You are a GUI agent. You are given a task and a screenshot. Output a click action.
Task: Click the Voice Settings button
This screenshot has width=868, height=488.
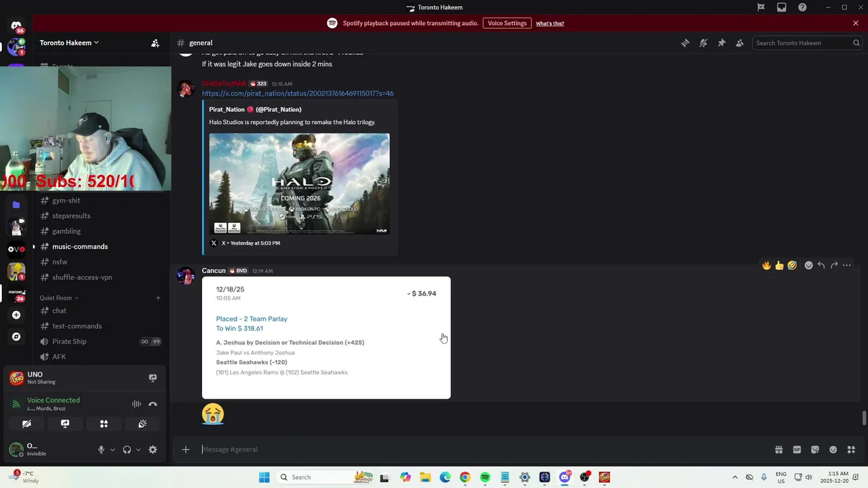[x=507, y=23]
